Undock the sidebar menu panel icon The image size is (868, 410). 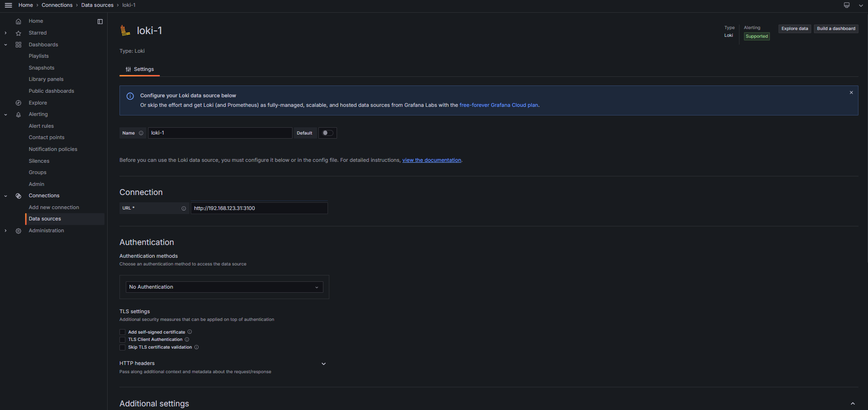(x=100, y=21)
